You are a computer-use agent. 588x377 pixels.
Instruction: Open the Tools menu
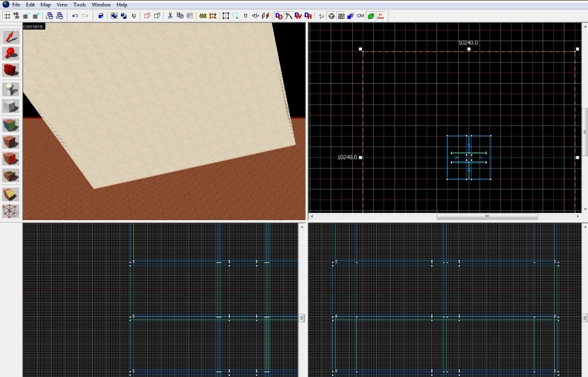pos(79,5)
